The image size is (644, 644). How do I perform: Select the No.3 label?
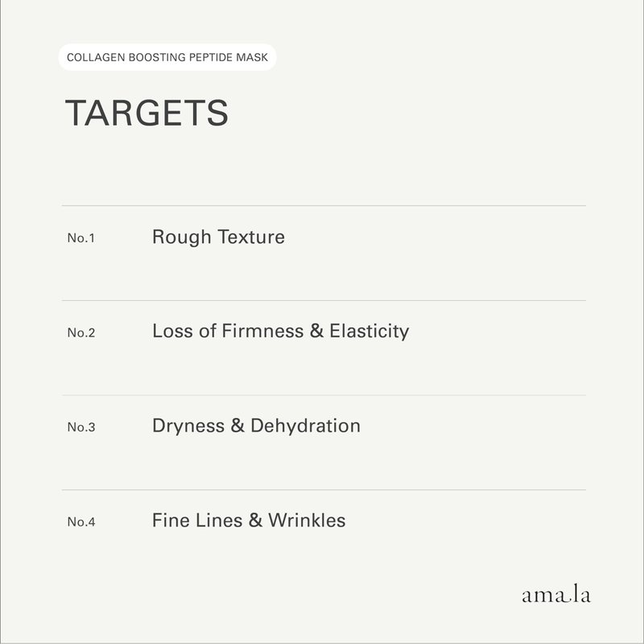81,427
